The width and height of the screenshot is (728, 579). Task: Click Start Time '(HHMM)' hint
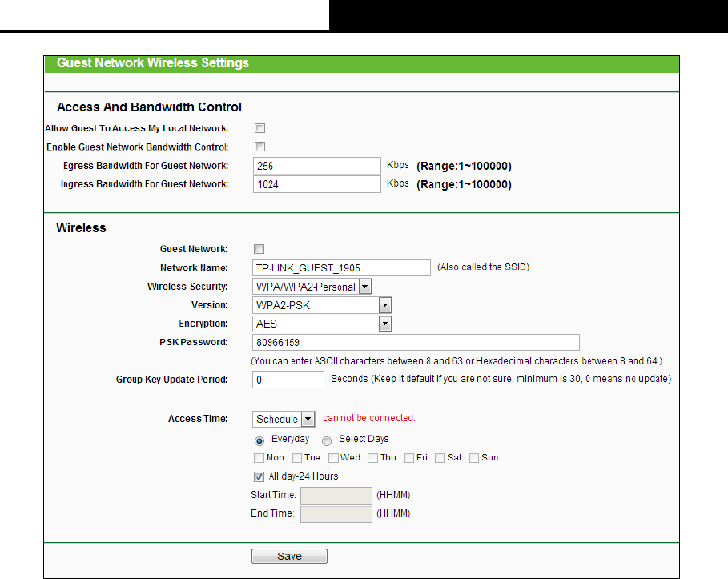(x=393, y=495)
